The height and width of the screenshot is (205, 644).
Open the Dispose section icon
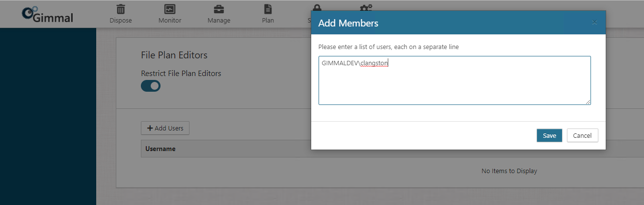(x=120, y=9)
